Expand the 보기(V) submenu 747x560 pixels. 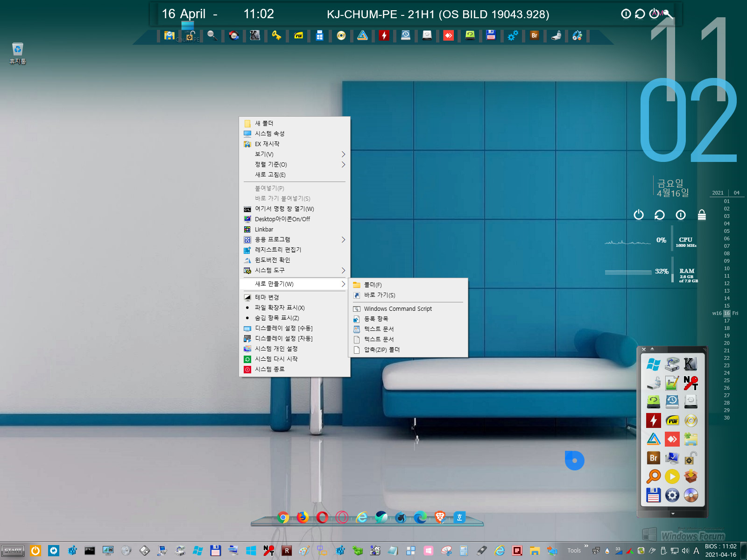pyautogui.click(x=295, y=154)
